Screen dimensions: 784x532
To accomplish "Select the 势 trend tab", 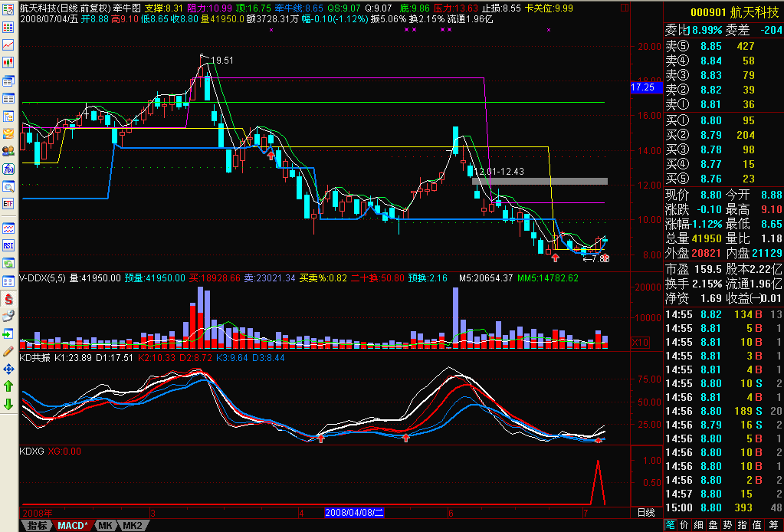I will point(727,525).
